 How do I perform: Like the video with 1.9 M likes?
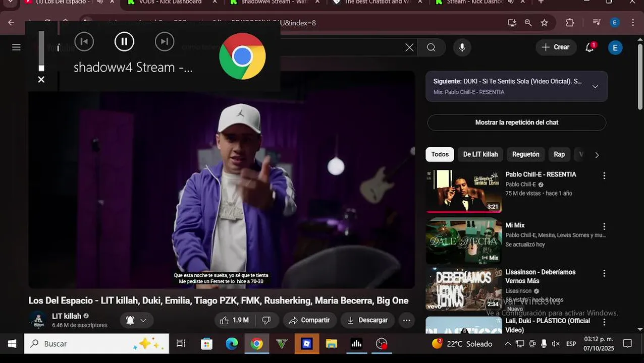[x=234, y=320]
